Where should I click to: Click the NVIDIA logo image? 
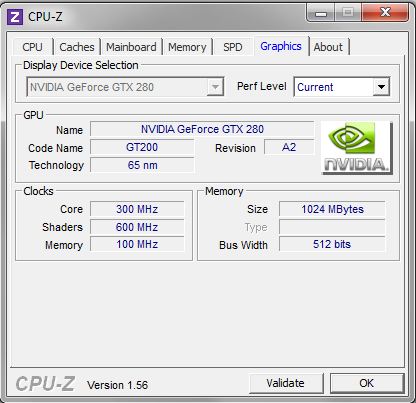357,148
